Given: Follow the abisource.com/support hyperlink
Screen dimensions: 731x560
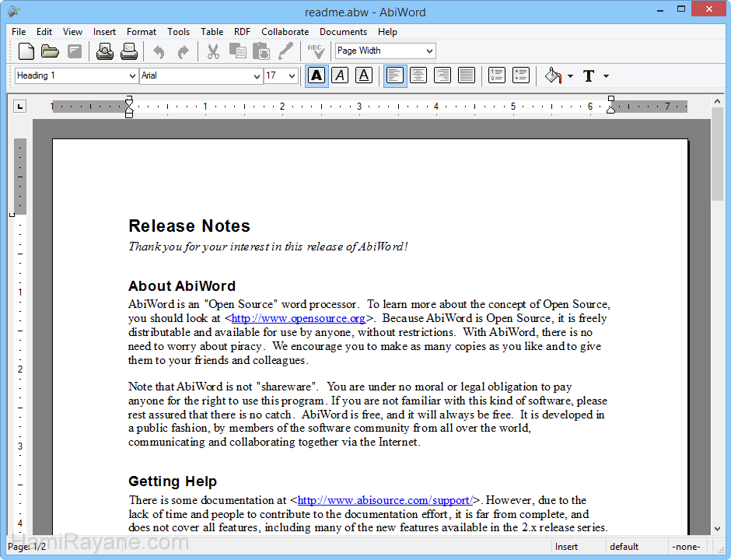Looking at the screenshot, I should (x=385, y=500).
